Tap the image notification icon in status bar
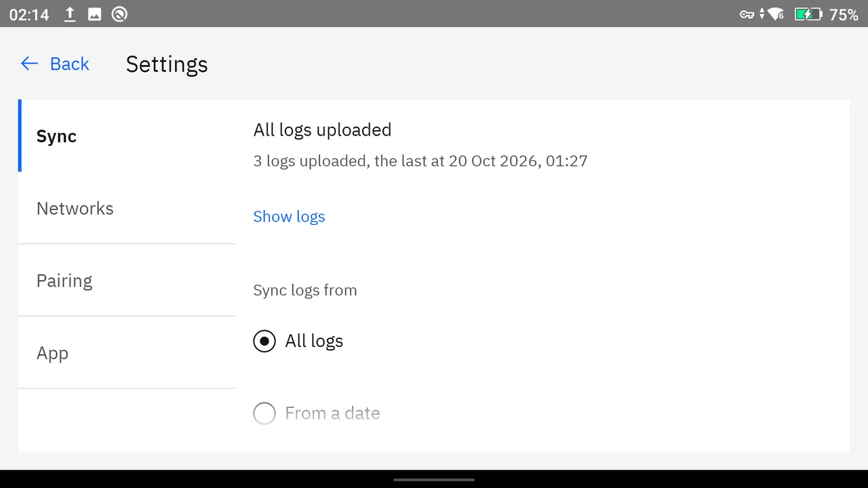This screenshot has width=868, height=488. pyautogui.click(x=95, y=14)
